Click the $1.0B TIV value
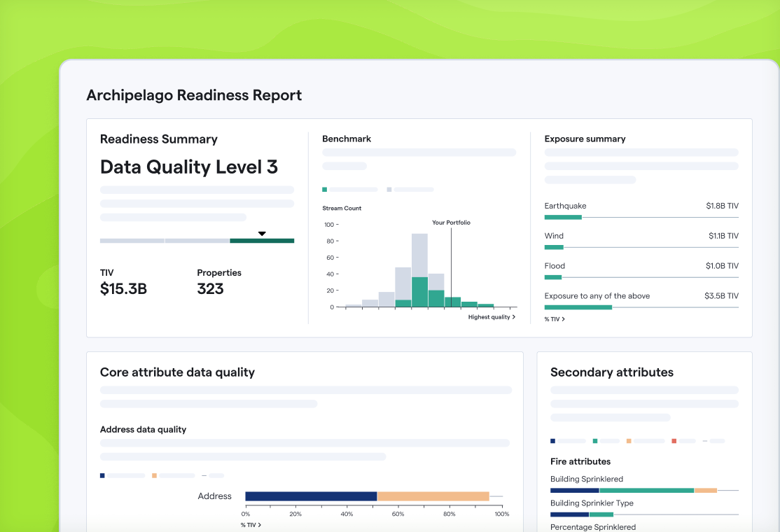Image resolution: width=780 pixels, height=532 pixels. [x=723, y=266]
